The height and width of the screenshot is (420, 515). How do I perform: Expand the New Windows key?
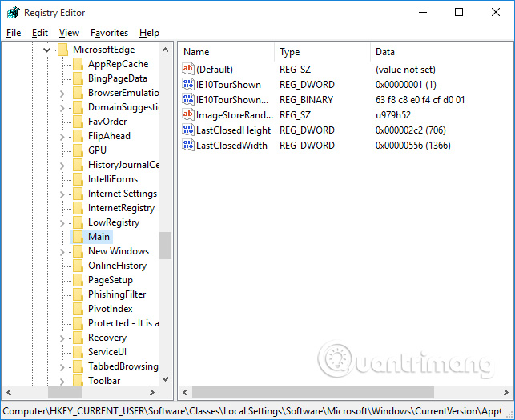(x=62, y=252)
